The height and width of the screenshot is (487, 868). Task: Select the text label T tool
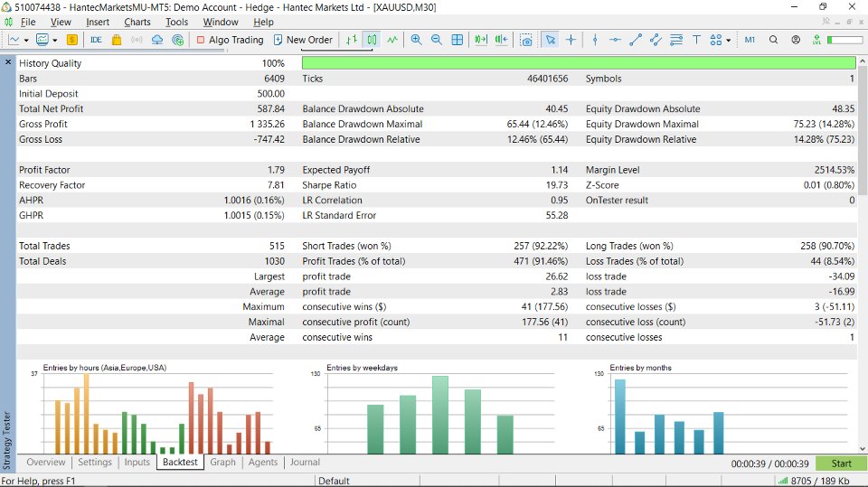(x=696, y=40)
